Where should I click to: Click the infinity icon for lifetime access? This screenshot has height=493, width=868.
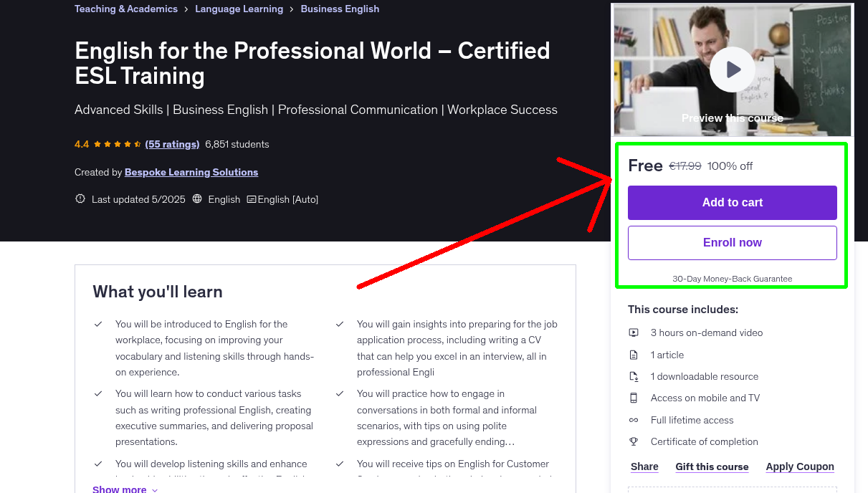click(x=634, y=420)
